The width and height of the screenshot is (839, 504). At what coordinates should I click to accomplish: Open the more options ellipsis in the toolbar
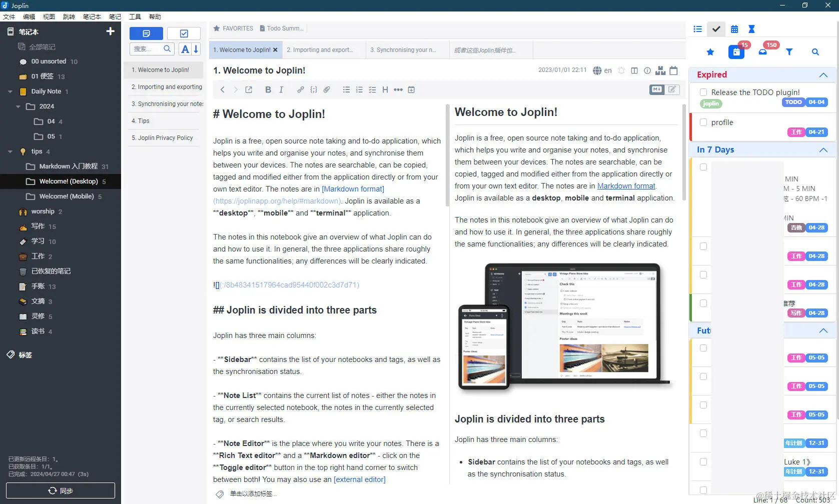398,89
